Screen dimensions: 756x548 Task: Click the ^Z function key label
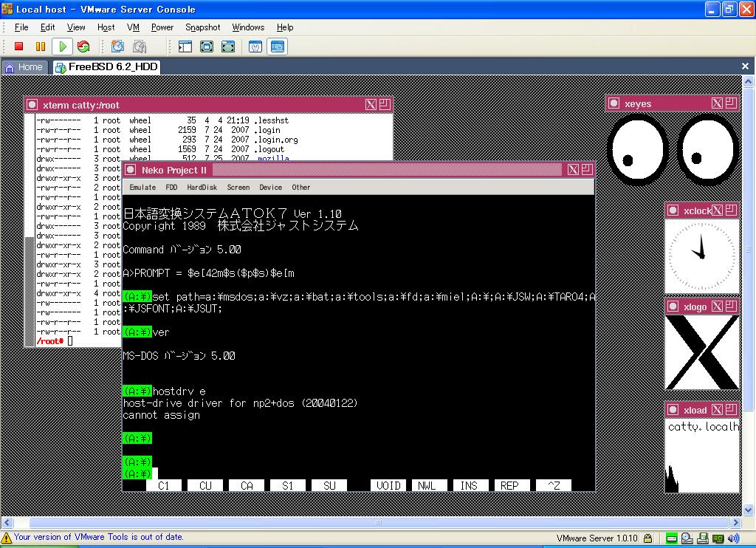click(554, 485)
